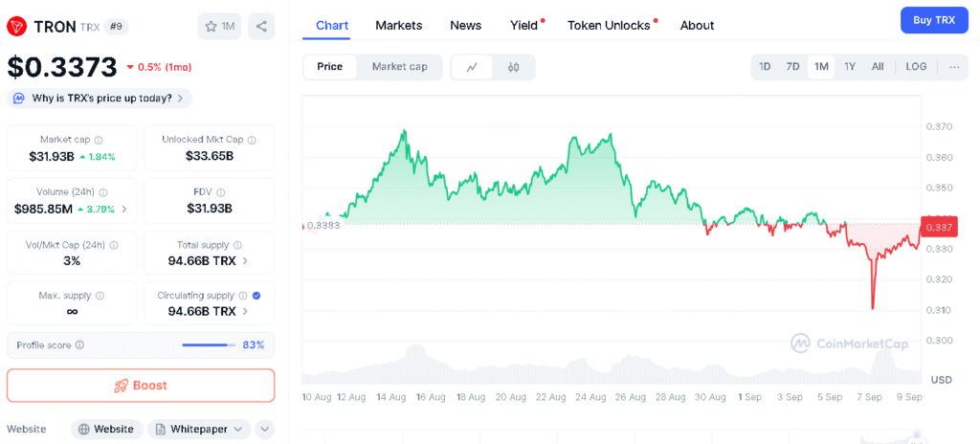980x444 pixels.
Task: Click the 0.370 price axis label
Action: coord(938,127)
